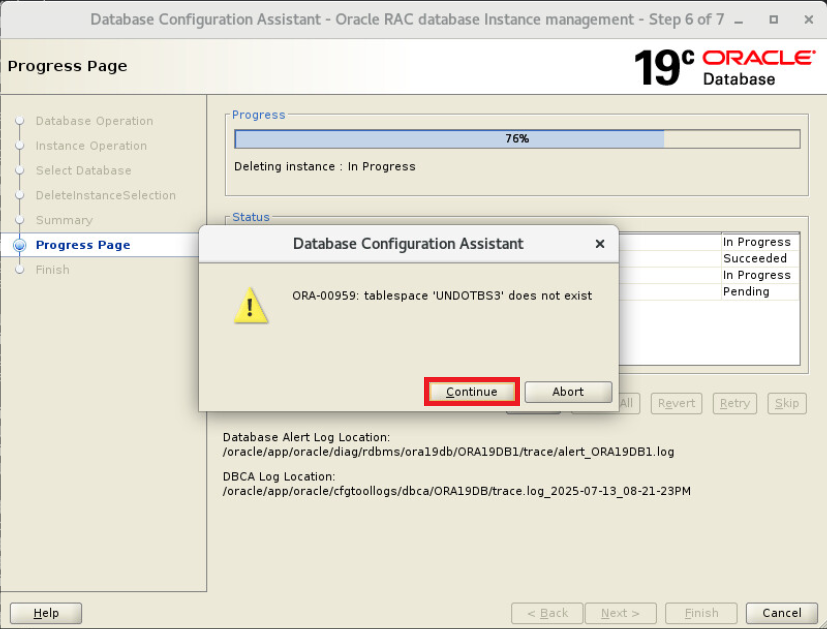This screenshot has height=629, width=827.
Task: Close the Database Configuration Assistant error dialog
Action: pos(600,244)
